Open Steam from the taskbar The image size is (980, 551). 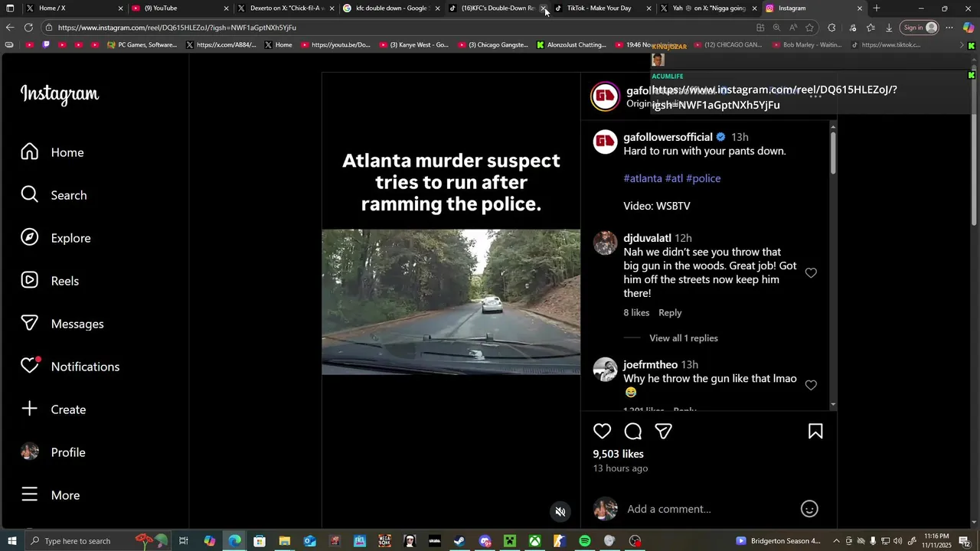[x=459, y=541]
